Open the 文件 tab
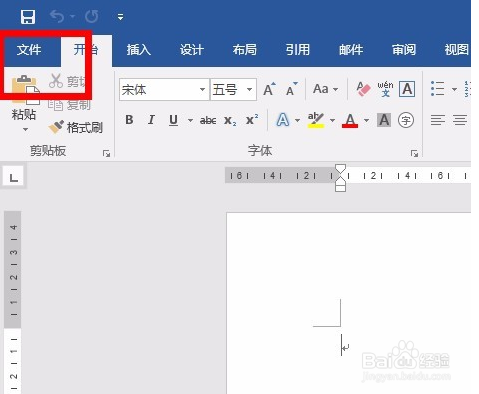Image resolution: width=479 pixels, height=394 pixels. pyautogui.click(x=29, y=50)
